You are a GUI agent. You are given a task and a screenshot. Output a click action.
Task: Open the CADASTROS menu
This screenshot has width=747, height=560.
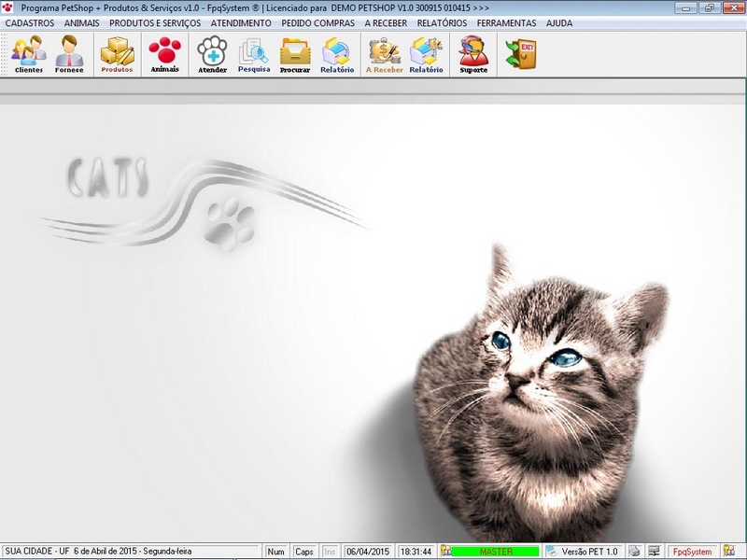pos(30,22)
